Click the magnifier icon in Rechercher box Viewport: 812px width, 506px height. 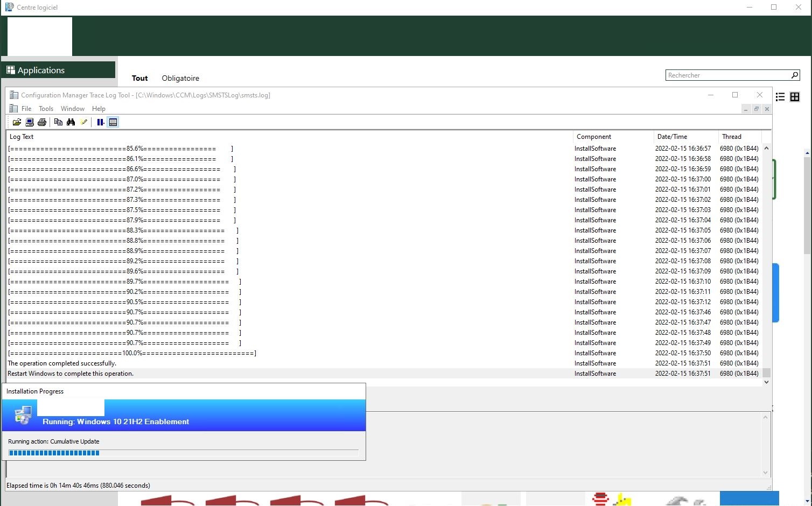click(x=795, y=75)
